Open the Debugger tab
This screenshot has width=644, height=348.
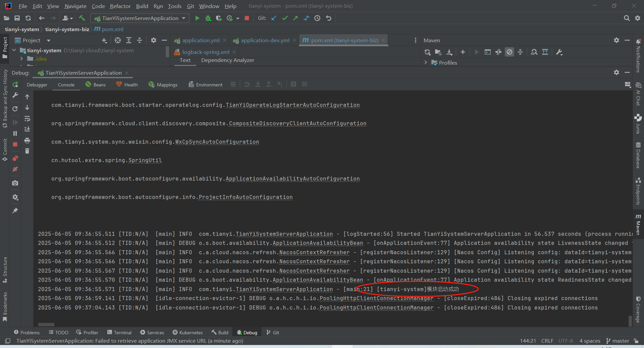pyautogui.click(x=37, y=85)
